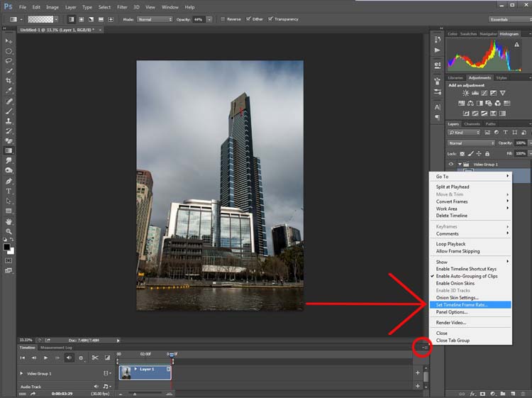Open the layer blend mode dropdown
The width and height of the screenshot is (532, 398).
click(471, 143)
